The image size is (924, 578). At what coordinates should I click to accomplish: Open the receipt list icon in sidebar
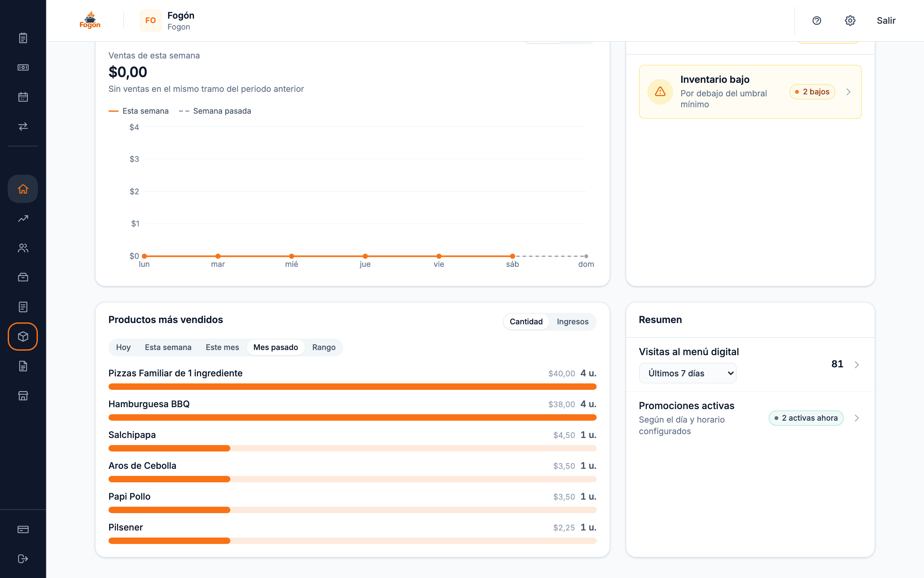point(23,307)
